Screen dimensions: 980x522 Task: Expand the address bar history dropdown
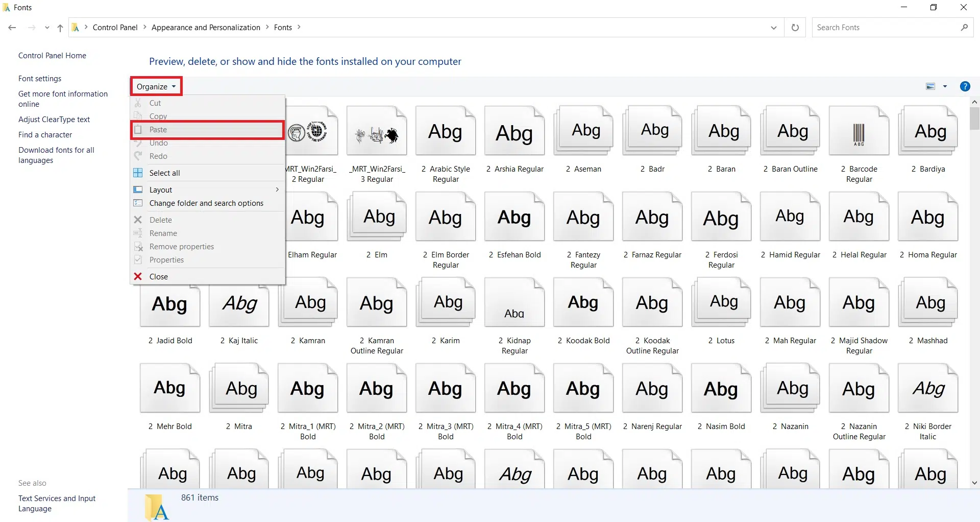pyautogui.click(x=773, y=28)
